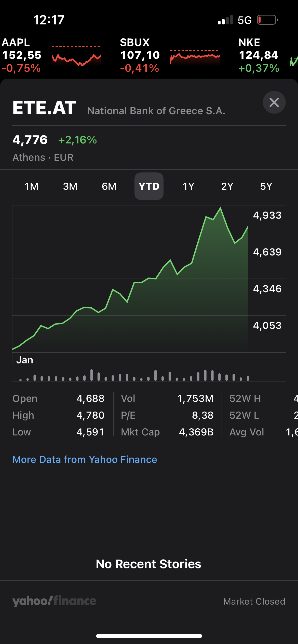Close the ETE.AT stock detail sheet

point(274,102)
